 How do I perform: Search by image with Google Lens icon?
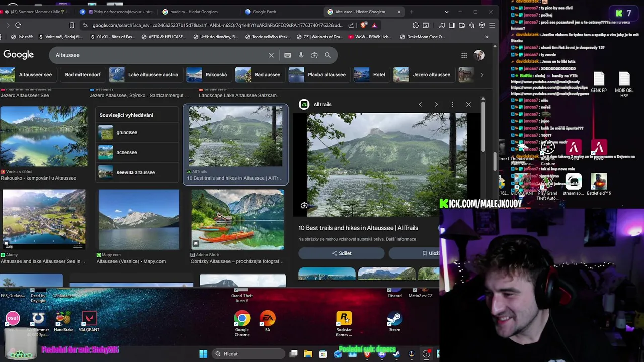(x=314, y=55)
